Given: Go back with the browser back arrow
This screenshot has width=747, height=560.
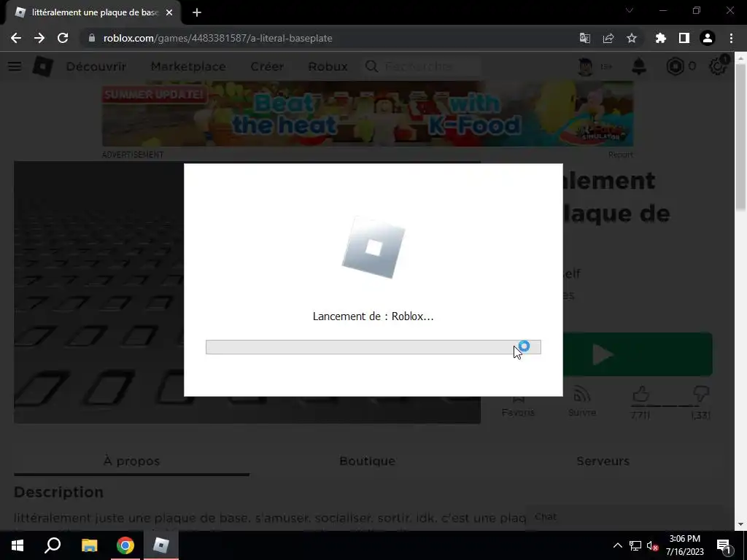Looking at the screenshot, I should [16, 38].
